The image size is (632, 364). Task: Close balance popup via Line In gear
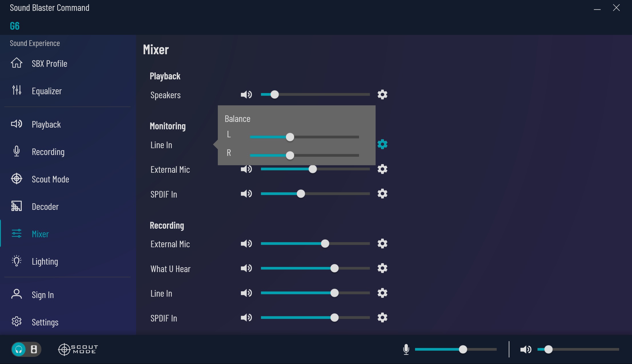pos(382,144)
